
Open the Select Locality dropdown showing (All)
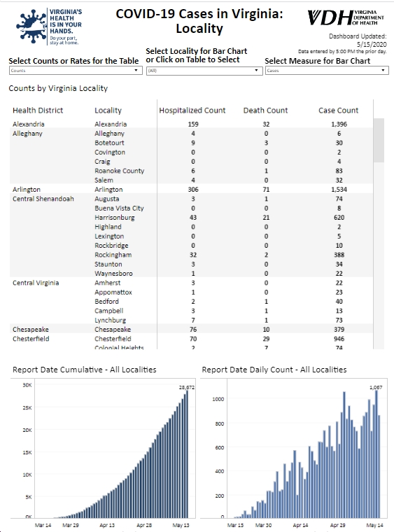point(204,71)
